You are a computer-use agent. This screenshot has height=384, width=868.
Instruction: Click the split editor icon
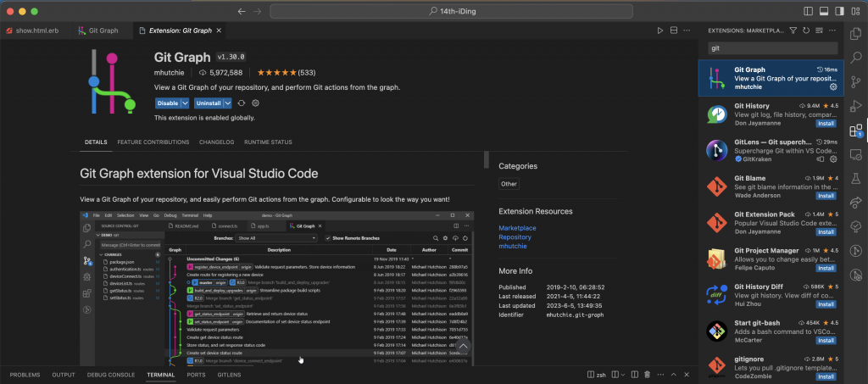click(674, 31)
